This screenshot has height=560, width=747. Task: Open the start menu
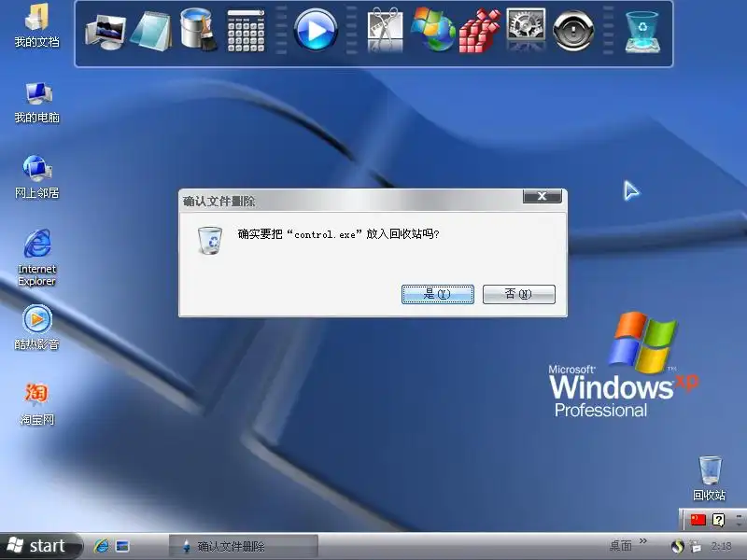tap(39, 546)
